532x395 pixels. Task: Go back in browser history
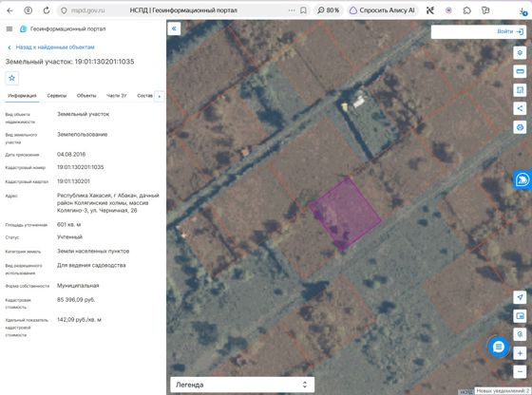tap(9, 10)
